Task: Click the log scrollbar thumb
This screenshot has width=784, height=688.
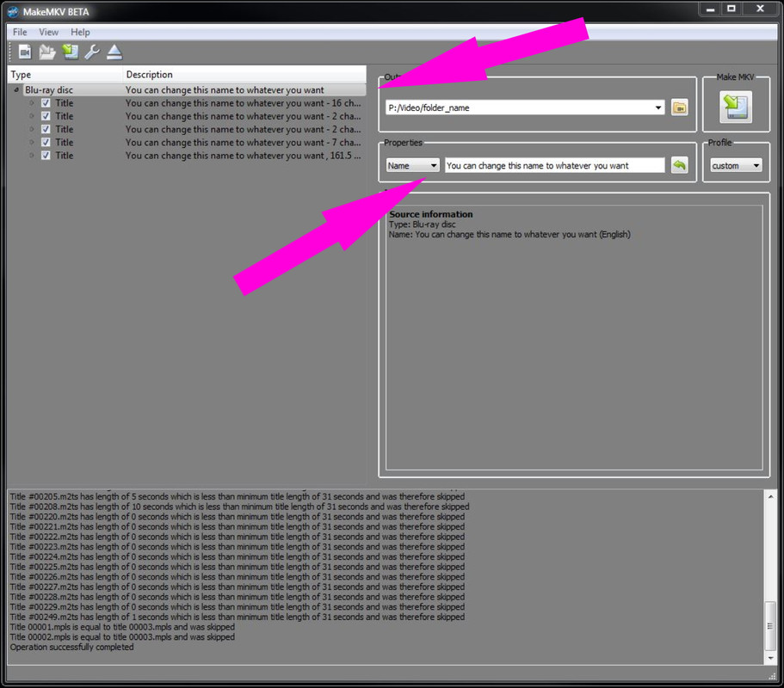Action: [x=770, y=625]
